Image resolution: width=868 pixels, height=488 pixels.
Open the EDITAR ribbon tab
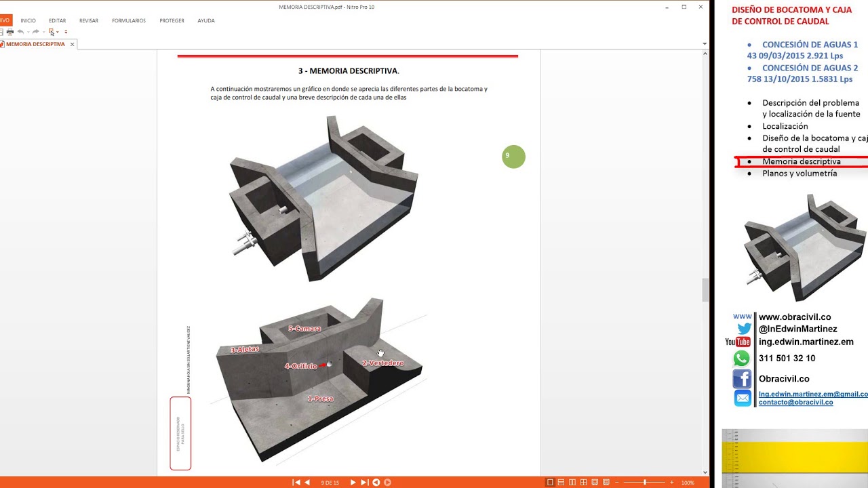(58, 21)
